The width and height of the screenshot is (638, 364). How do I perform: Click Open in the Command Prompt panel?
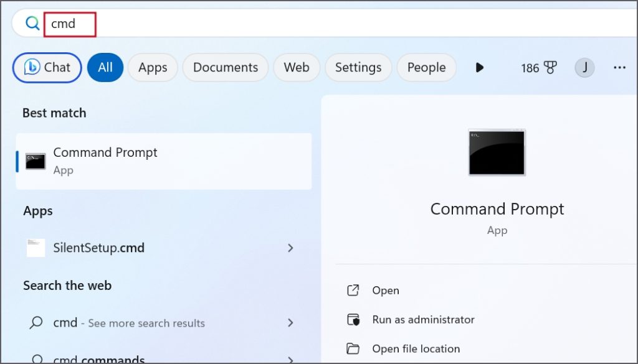[385, 290]
